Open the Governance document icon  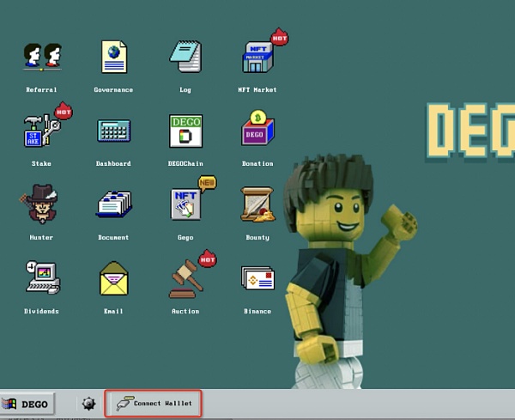[113, 57]
